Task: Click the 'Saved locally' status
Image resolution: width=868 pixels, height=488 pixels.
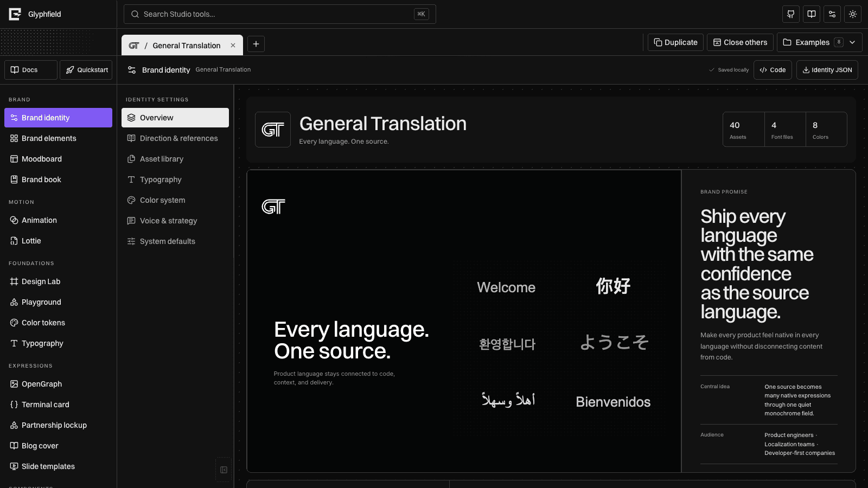Action: tap(729, 70)
